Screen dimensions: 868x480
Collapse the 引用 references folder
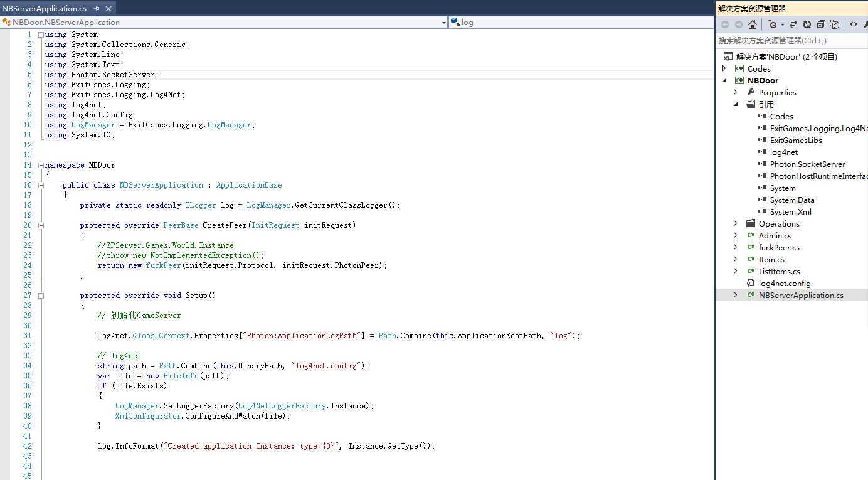(x=736, y=104)
